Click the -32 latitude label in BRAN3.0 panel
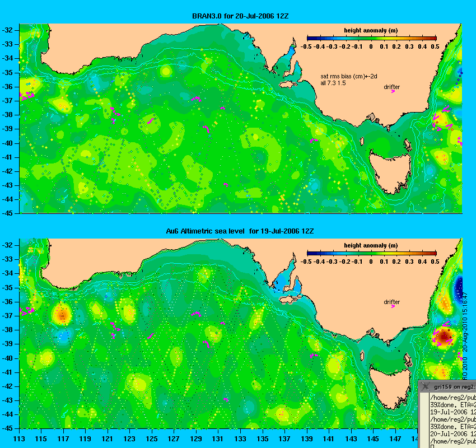This screenshot has width=476, height=448. [7, 30]
